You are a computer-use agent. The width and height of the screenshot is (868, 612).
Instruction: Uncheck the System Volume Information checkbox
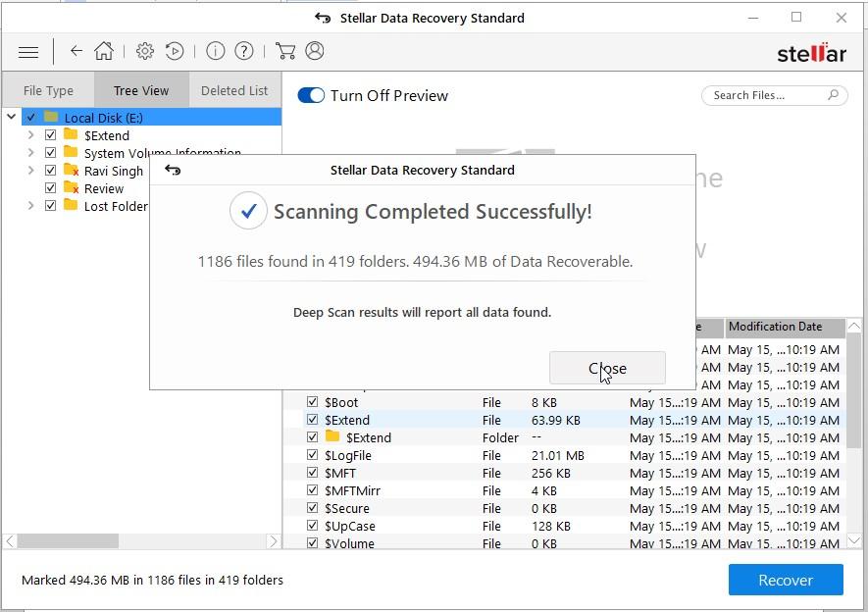[x=50, y=153]
